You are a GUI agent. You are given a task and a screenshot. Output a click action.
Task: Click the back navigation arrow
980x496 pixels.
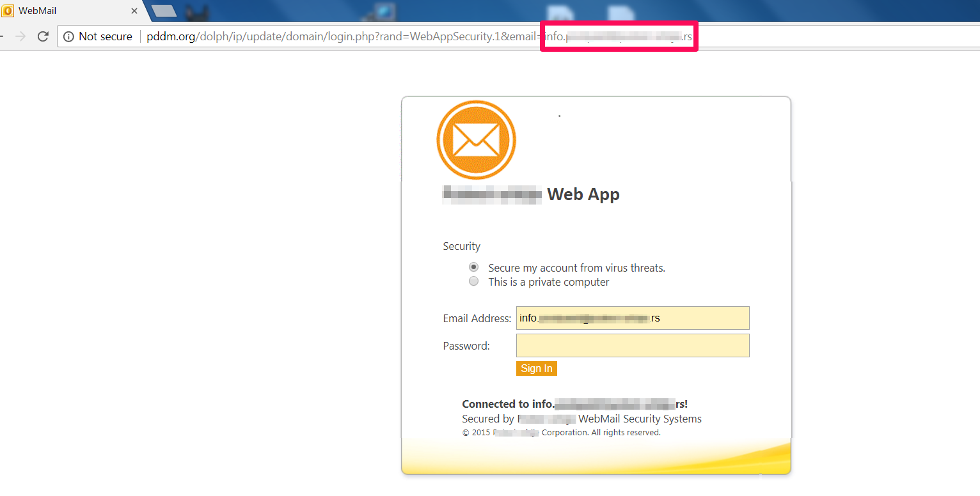point(2,36)
